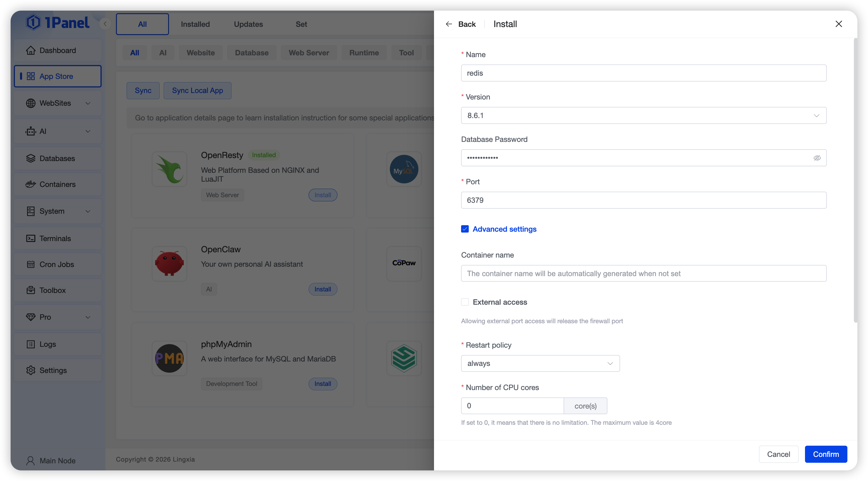Open the Version 8.6.1 dropdown

643,115
